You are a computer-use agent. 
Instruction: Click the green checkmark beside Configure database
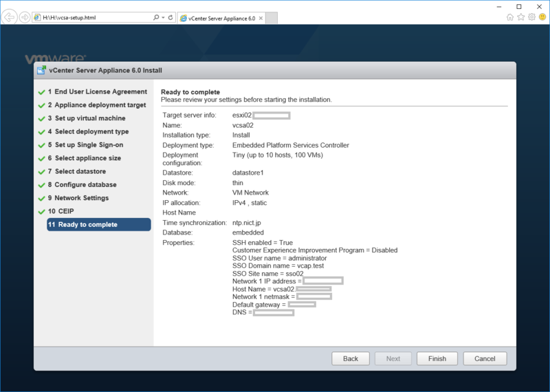click(x=41, y=185)
